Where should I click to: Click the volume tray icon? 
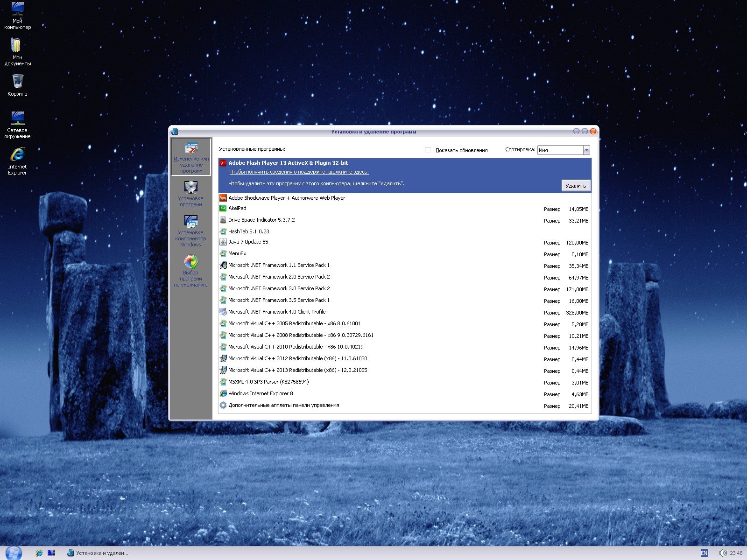coord(723,553)
